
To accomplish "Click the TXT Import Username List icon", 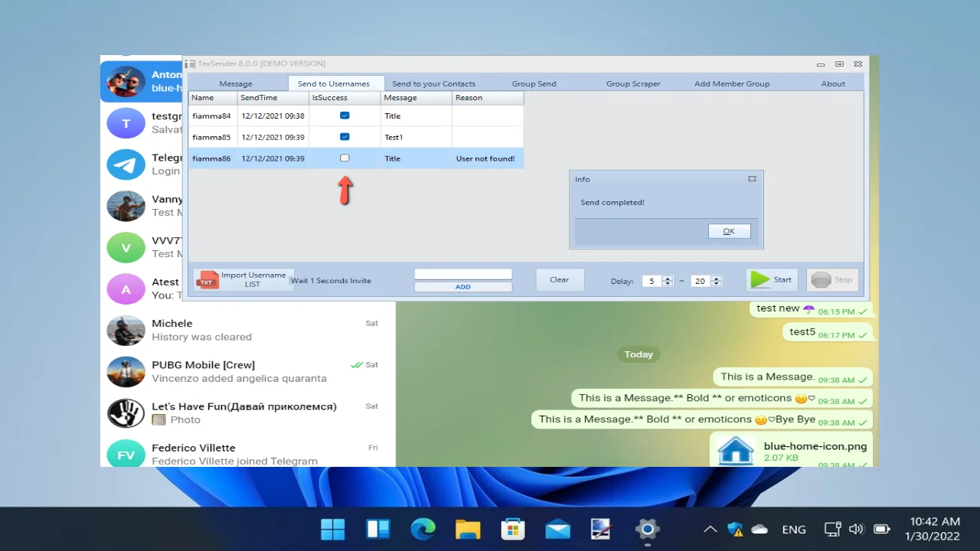I will [207, 280].
